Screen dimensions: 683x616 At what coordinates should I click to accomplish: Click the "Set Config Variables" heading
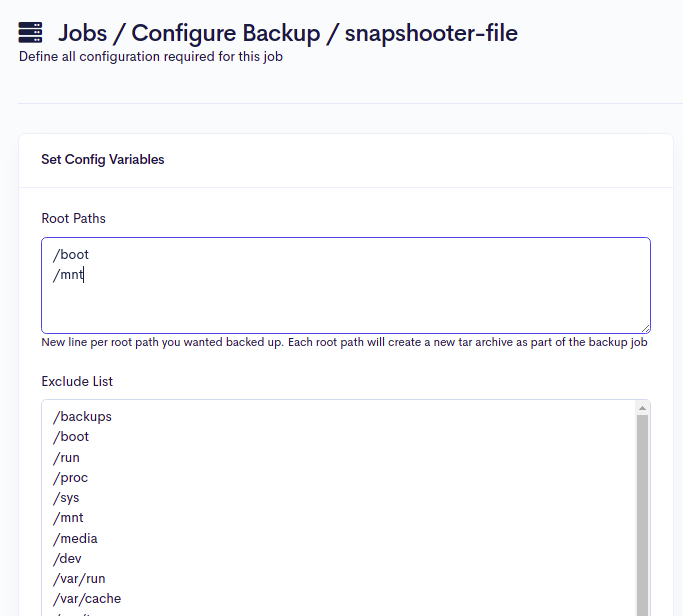point(103,159)
